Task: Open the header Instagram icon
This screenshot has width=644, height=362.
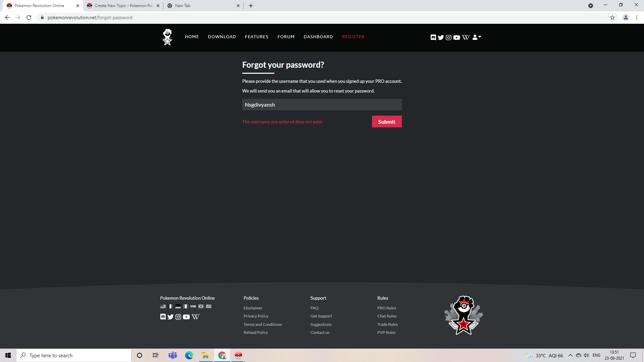Action: [x=448, y=37]
